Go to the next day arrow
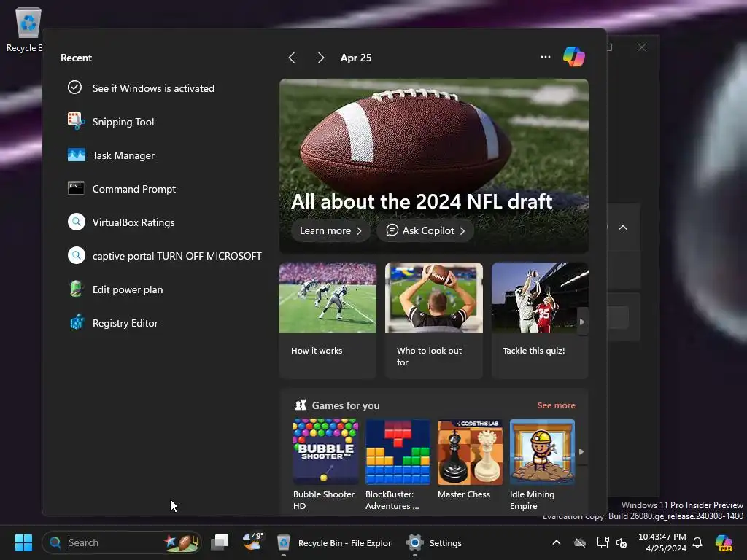747x560 pixels. pos(320,58)
